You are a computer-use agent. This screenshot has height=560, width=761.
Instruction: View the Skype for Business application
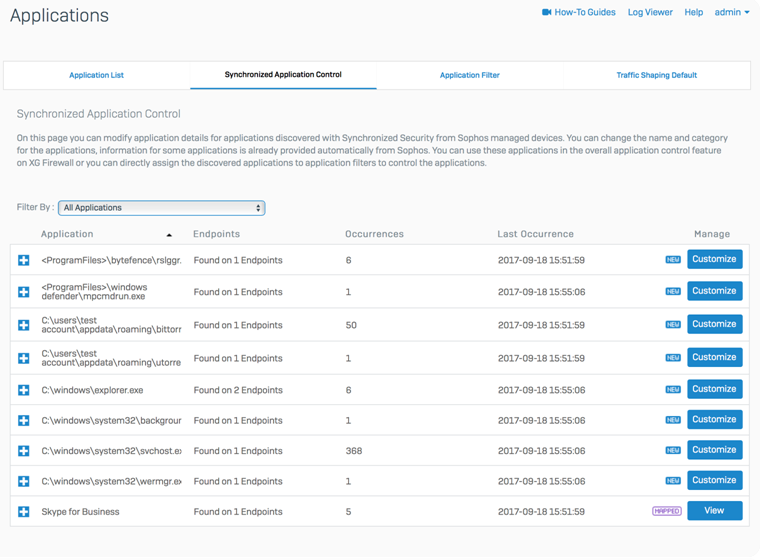point(714,511)
